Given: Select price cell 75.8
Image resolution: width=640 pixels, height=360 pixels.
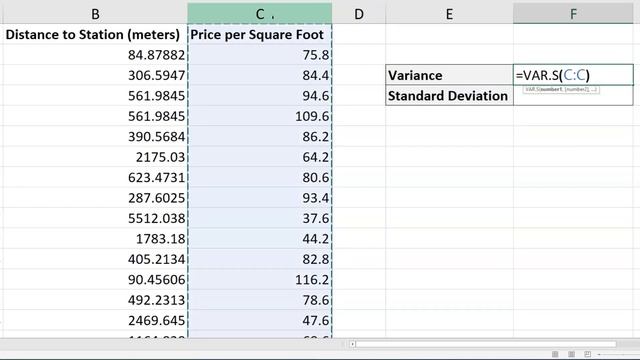Looking at the screenshot, I should (260, 55).
